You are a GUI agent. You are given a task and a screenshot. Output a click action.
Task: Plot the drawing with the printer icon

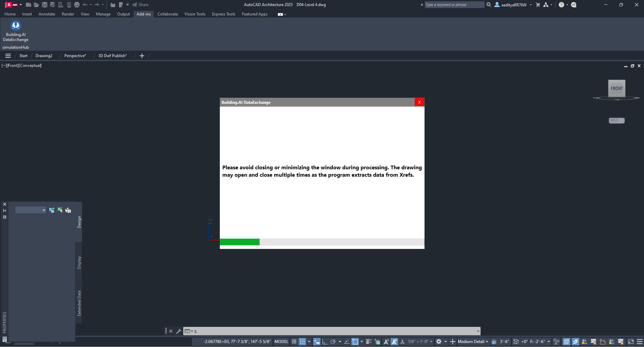coord(77,5)
